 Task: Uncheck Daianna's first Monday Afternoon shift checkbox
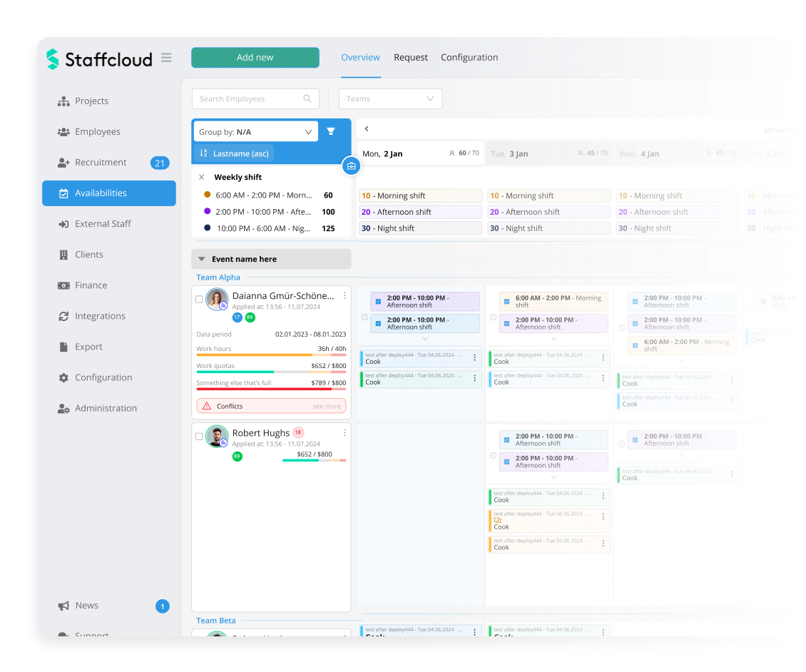(378, 301)
